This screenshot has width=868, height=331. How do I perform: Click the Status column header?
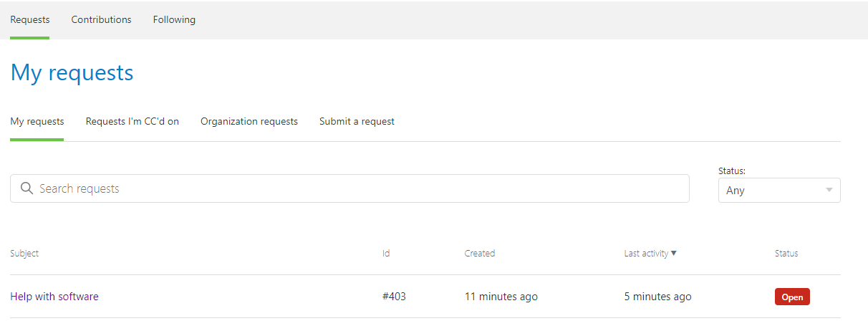[x=786, y=253]
